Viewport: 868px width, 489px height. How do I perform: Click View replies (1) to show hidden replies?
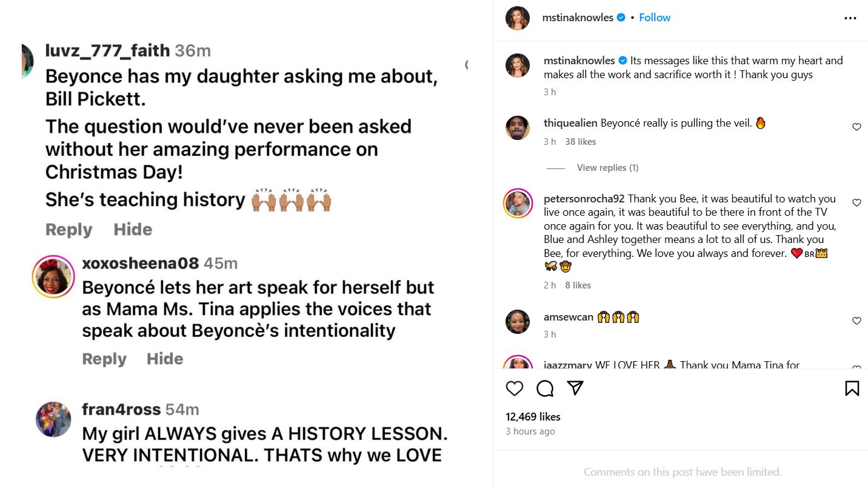click(607, 167)
